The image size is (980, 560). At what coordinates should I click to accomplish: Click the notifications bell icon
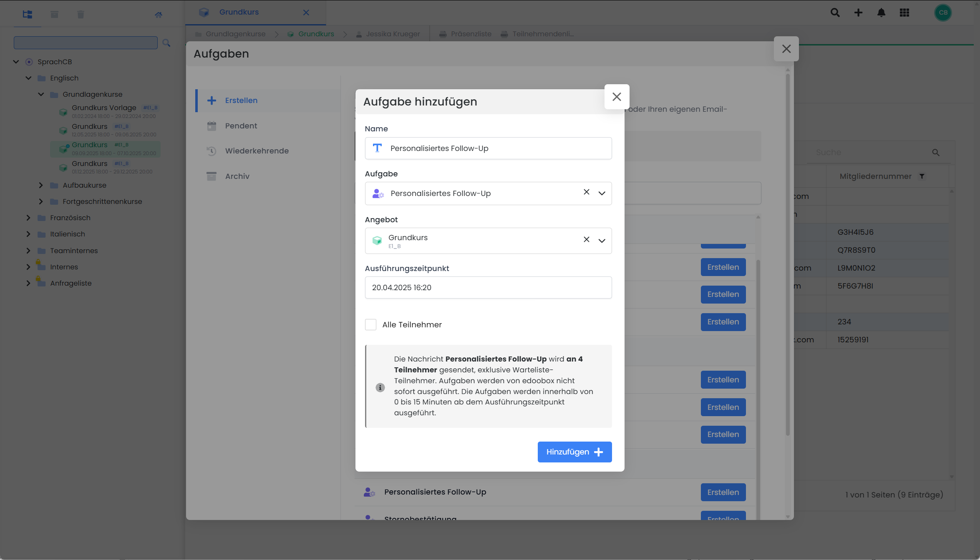(x=882, y=13)
